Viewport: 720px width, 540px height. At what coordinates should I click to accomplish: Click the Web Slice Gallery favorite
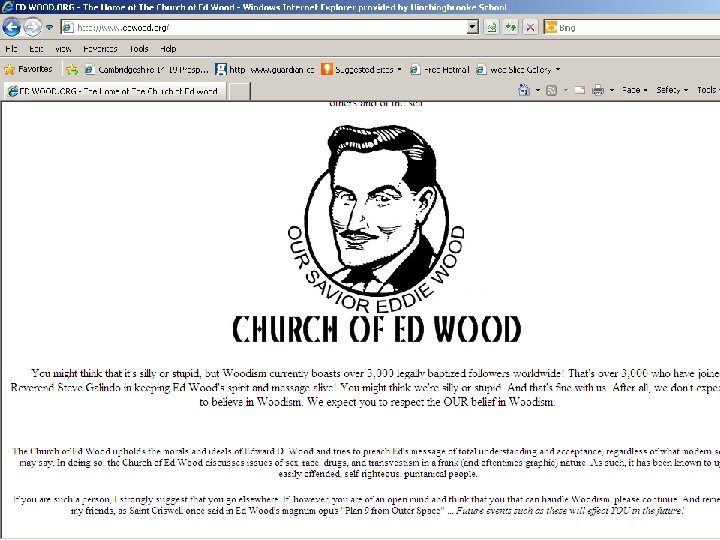pos(514,70)
